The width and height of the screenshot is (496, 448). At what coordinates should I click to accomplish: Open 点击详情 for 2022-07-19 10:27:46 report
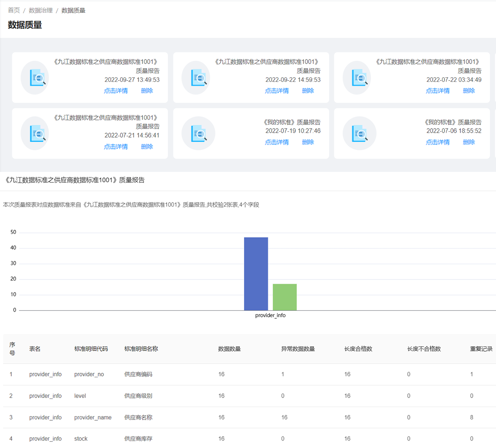pyautogui.click(x=277, y=142)
